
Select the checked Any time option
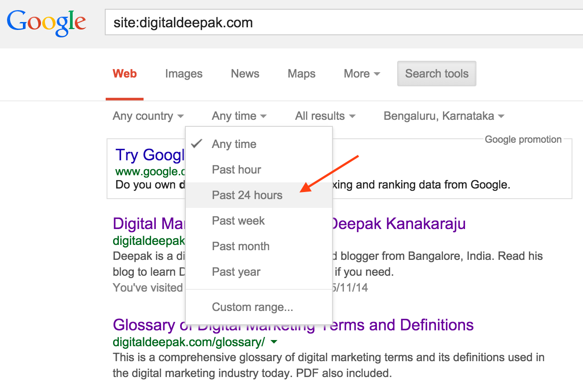[x=234, y=144]
